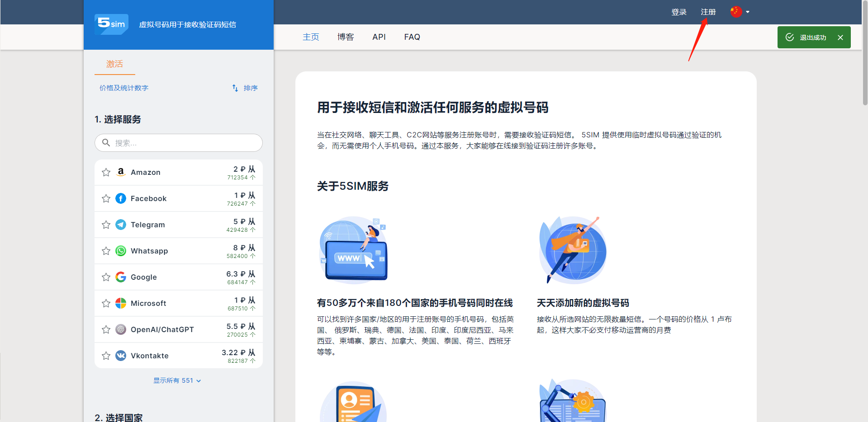Open the 价格及统计数字 link
This screenshot has width=868, height=422.
pyautogui.click(x=124, y=88)
